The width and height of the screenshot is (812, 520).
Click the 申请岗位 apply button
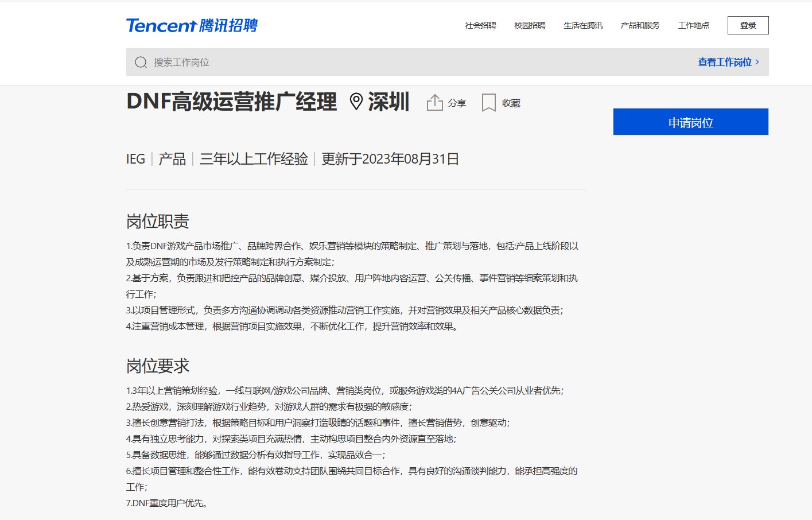click(x=690, y=122)
